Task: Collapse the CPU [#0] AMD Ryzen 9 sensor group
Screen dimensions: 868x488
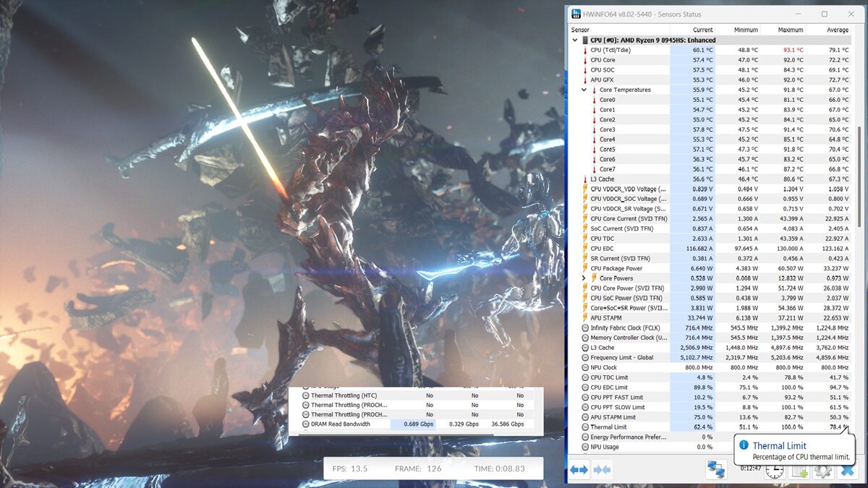Action: pyautogui.click(x=575, y=40)
